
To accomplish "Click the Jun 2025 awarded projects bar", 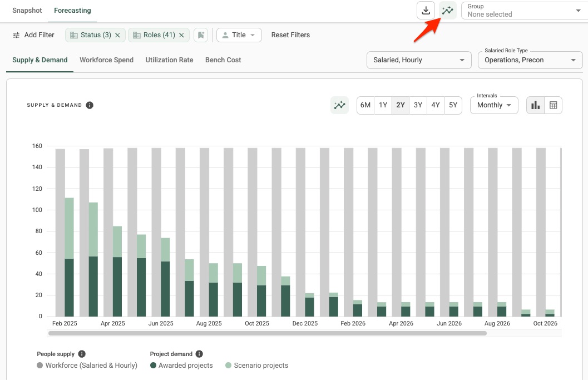I will (x=165, y=289).
